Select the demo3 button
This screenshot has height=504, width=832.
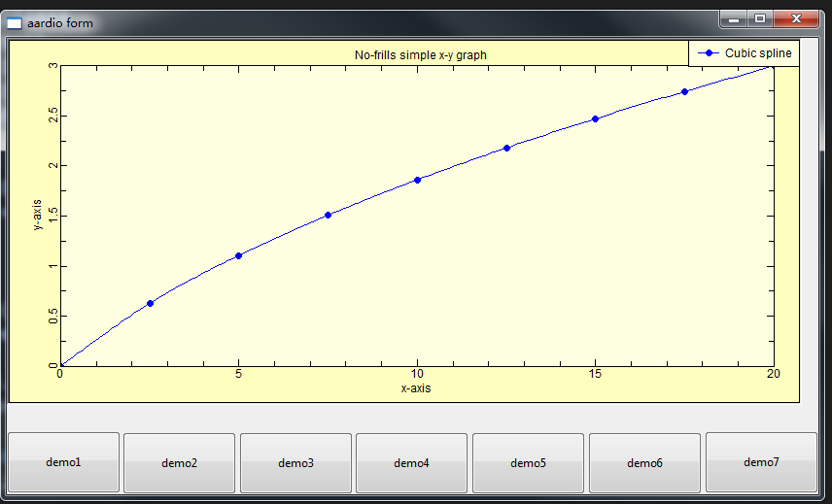[295, 462]
